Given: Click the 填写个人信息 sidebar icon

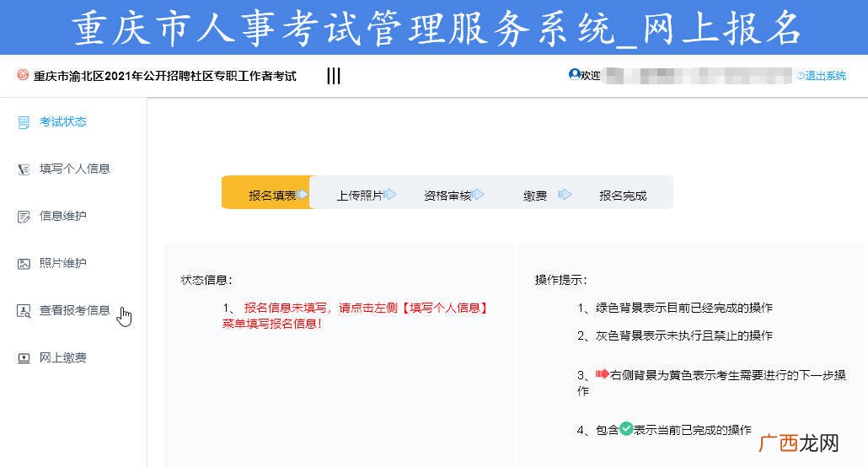Looking at the screenshot, I should [x=24, y=169].
